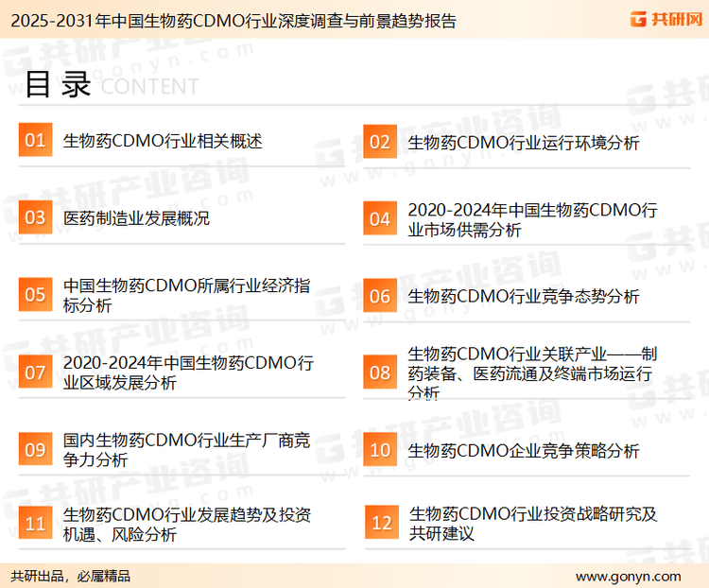The image size is (709, 588).
Task: Open 2020-2024年中国生物药CDMO行业市场供需分析 entry
Action: (x=532, y=219)
